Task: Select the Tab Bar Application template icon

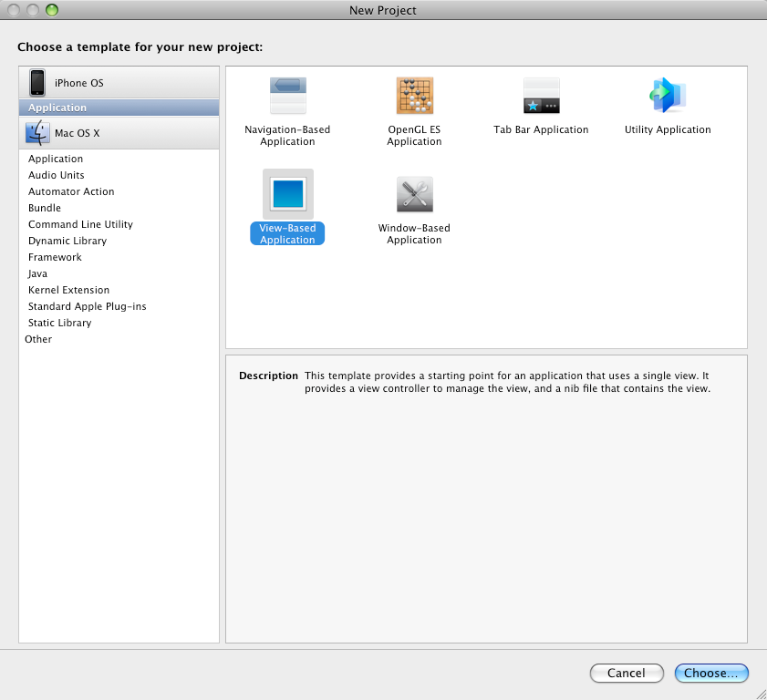Action: [541, 96]
